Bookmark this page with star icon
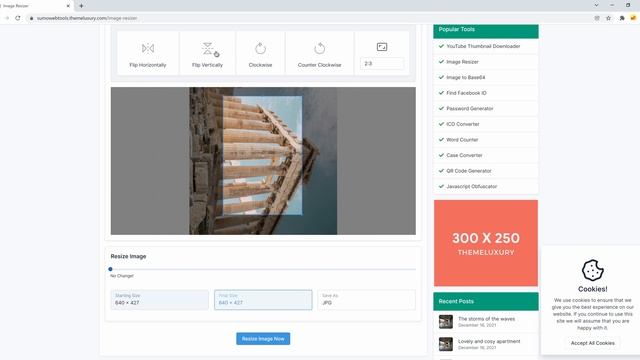640x360 pixels. point(609,18)
